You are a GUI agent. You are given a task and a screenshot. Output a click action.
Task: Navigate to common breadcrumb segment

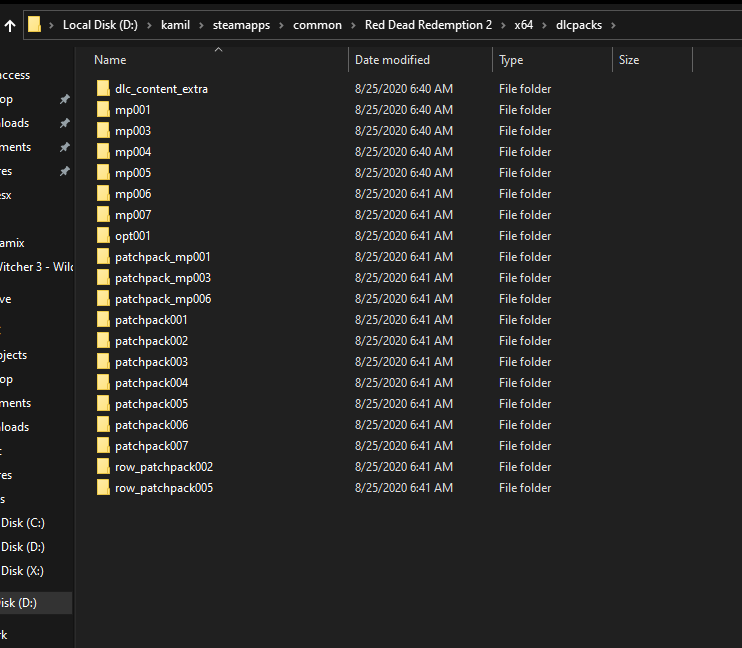(x=317, y=25)
